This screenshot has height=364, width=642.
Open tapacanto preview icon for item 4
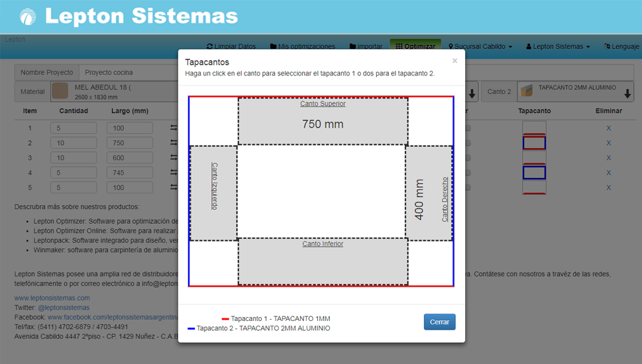[534, 173]
